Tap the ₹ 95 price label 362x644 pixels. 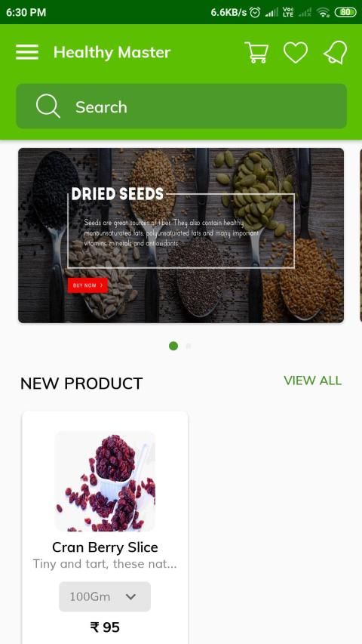[x=105, y=627]
